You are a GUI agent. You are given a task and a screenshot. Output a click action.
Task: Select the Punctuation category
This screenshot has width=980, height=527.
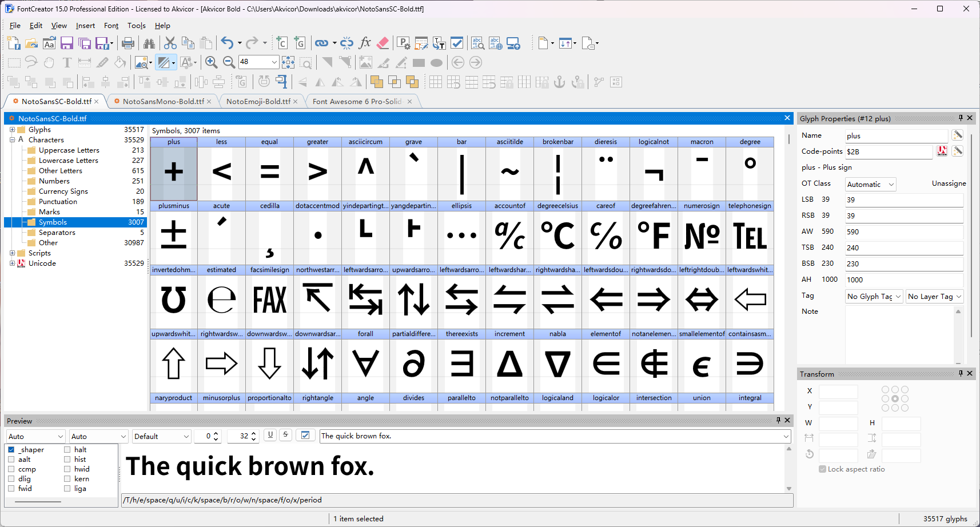click(58, 202)
